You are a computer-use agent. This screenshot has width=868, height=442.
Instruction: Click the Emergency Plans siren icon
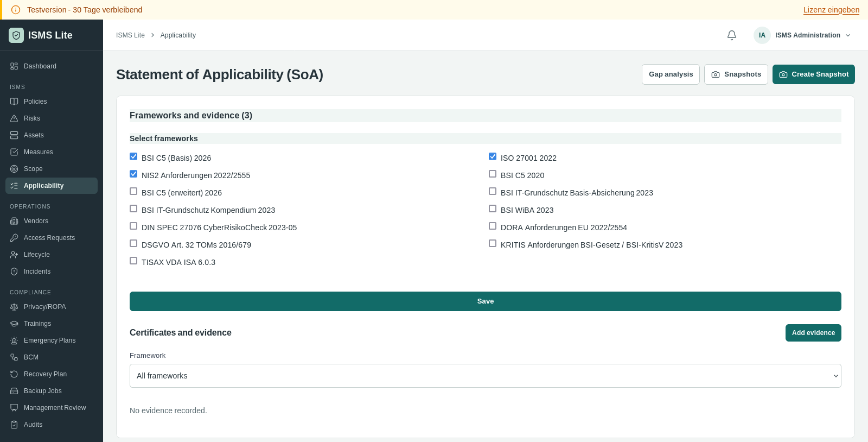[14, 340]
